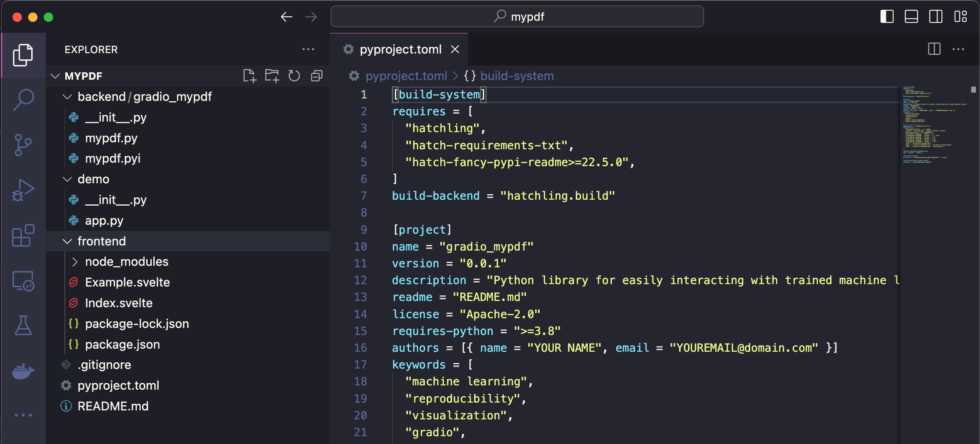Collapse the frontend folder
Image resolution: width=980 pixels, height=444 pixels.
[x=67, y=241]
